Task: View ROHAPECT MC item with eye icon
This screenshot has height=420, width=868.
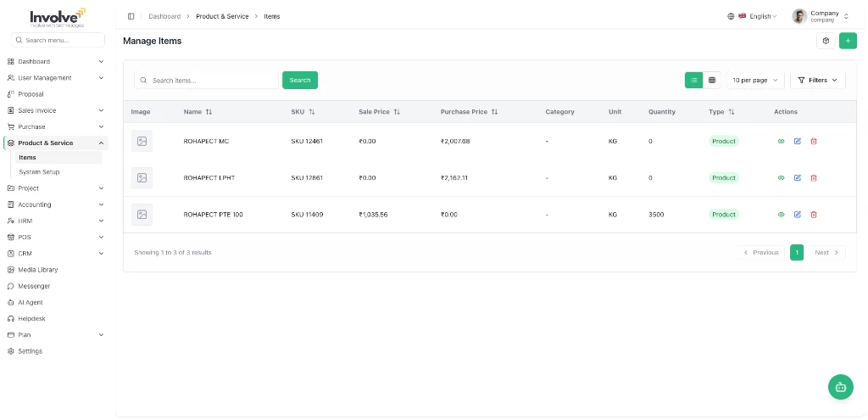Action: (781, 142)
